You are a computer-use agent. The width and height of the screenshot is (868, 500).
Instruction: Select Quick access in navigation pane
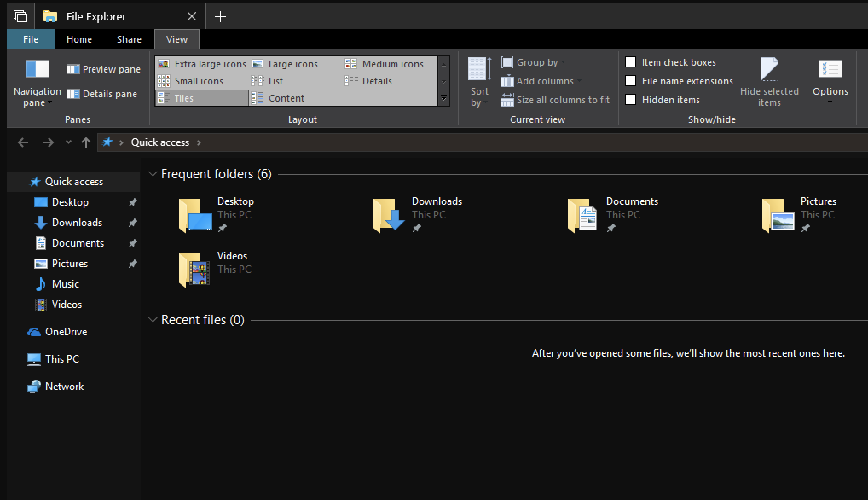pyautogui.click(x=73, y=182)
